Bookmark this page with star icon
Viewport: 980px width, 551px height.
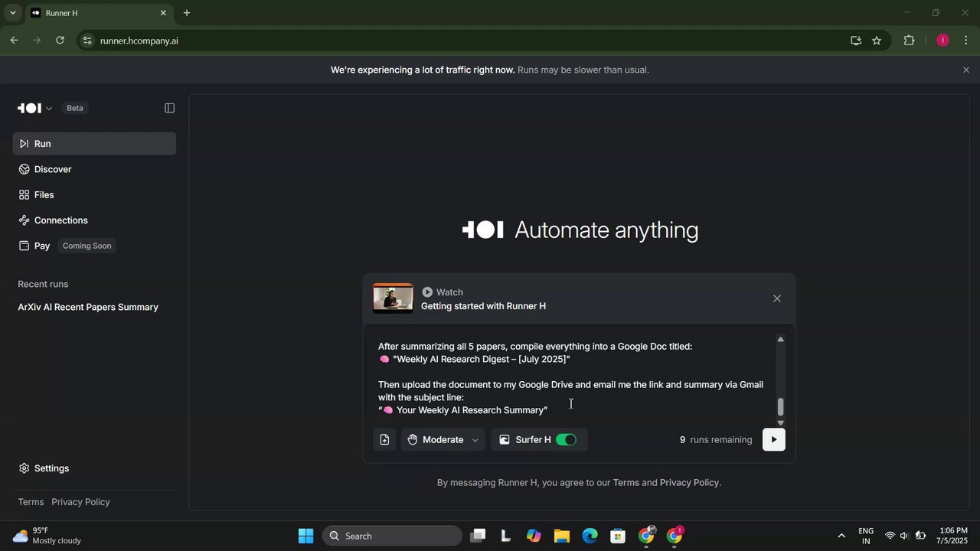(x=877, y=41)
